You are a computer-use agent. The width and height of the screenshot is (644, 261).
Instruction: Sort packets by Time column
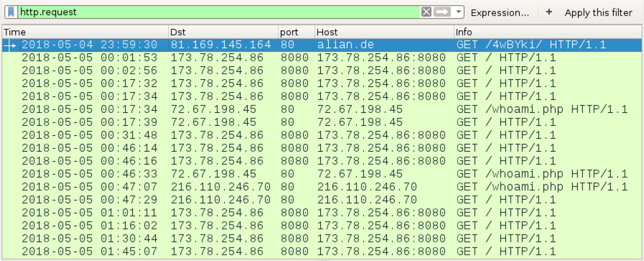(x=85, y=32)
